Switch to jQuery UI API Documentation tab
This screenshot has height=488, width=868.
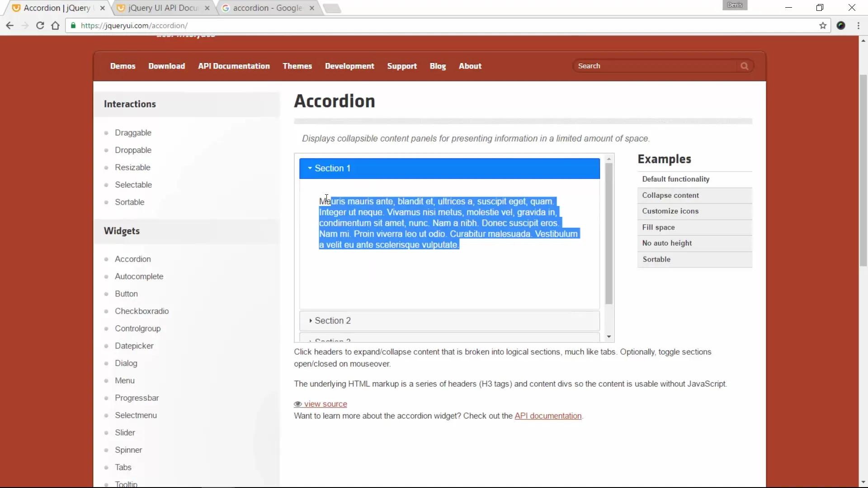pyautogui.click(x=163, y=8)
